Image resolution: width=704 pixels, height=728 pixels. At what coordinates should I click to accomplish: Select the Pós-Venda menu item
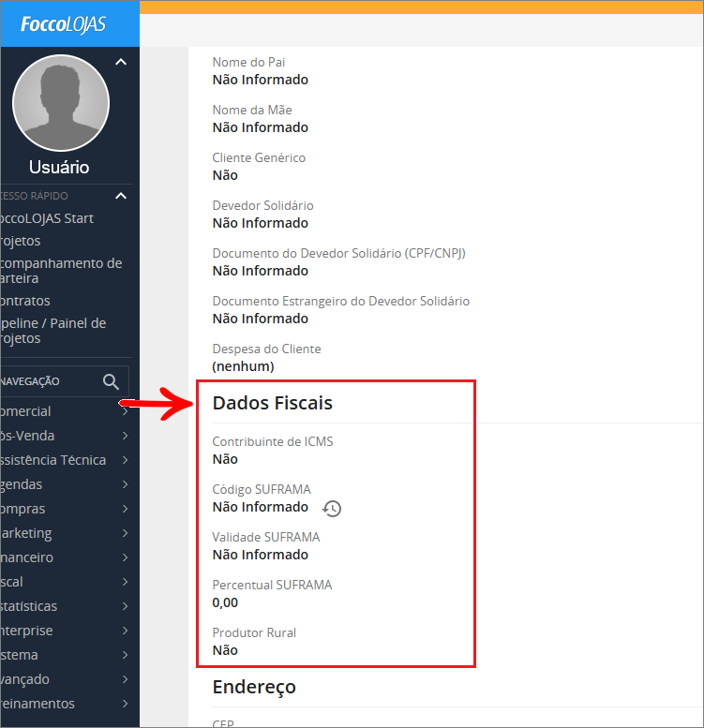click(x=28, y=436)
